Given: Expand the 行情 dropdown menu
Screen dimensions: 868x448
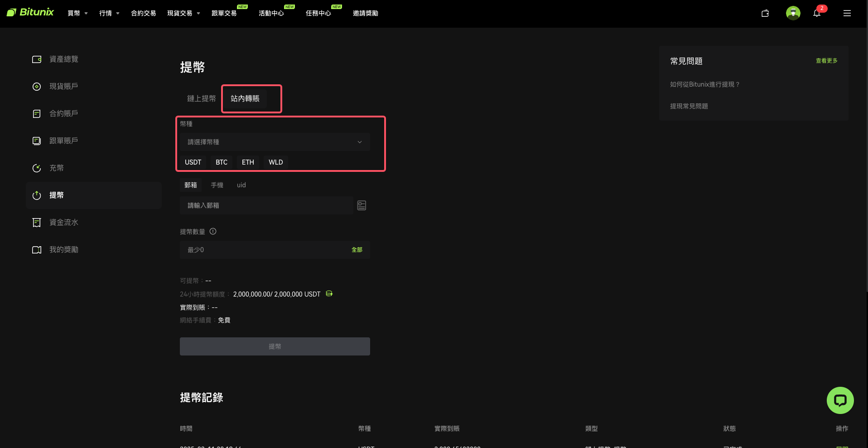Looking at the screenshot, I should (109, 13).
